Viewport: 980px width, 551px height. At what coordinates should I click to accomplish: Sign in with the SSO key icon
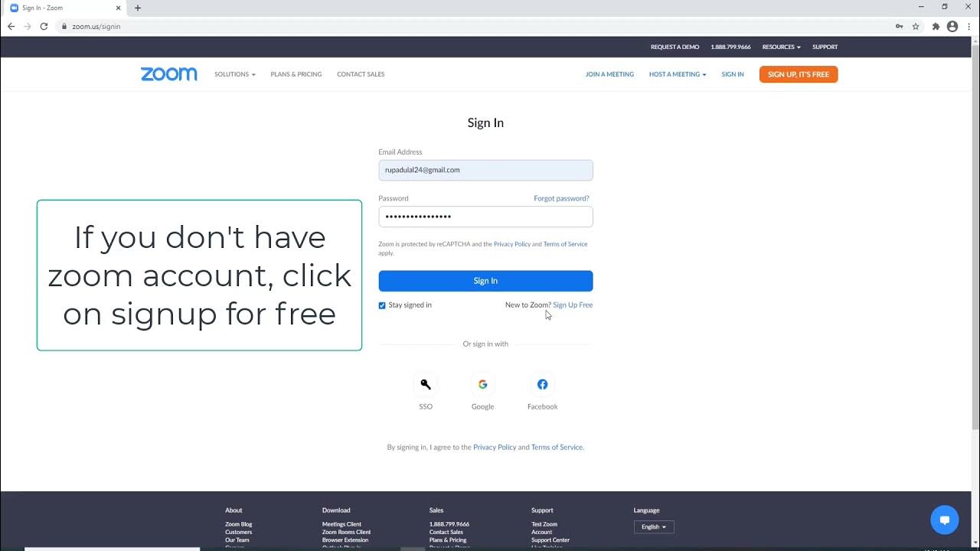click(426, 384)
